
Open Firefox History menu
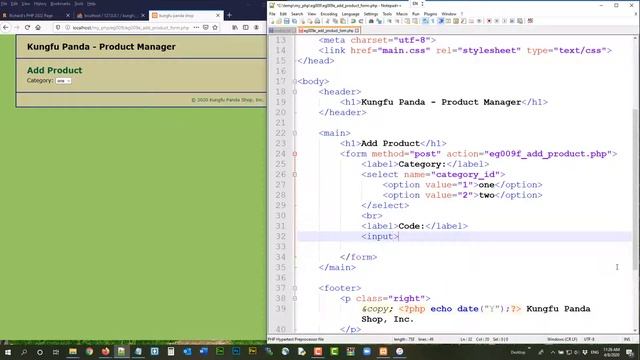click(40, 4)
